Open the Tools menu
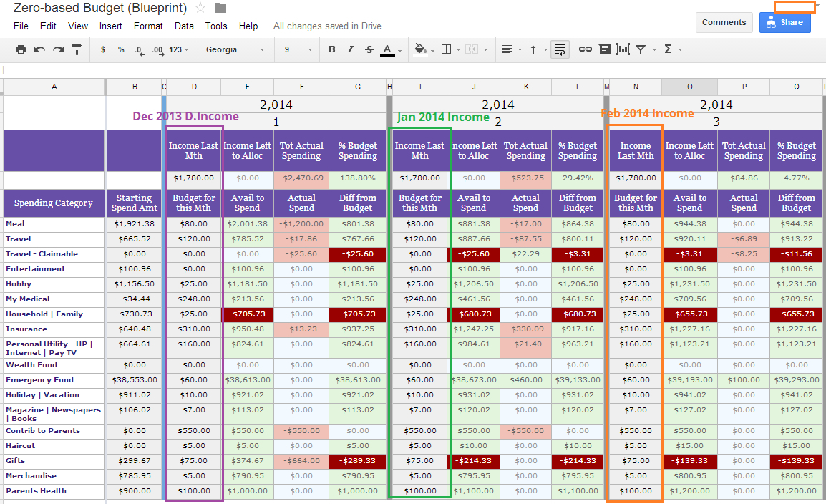826x504 pixels. point(216,26)
